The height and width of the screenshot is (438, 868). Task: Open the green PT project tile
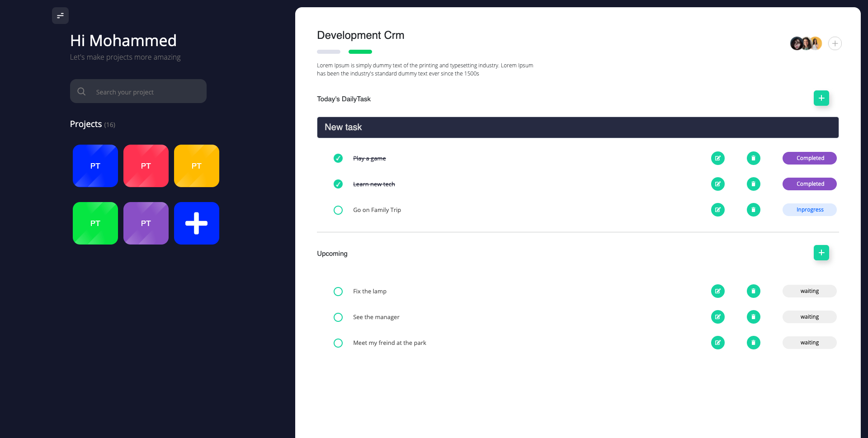coord(95,223)
